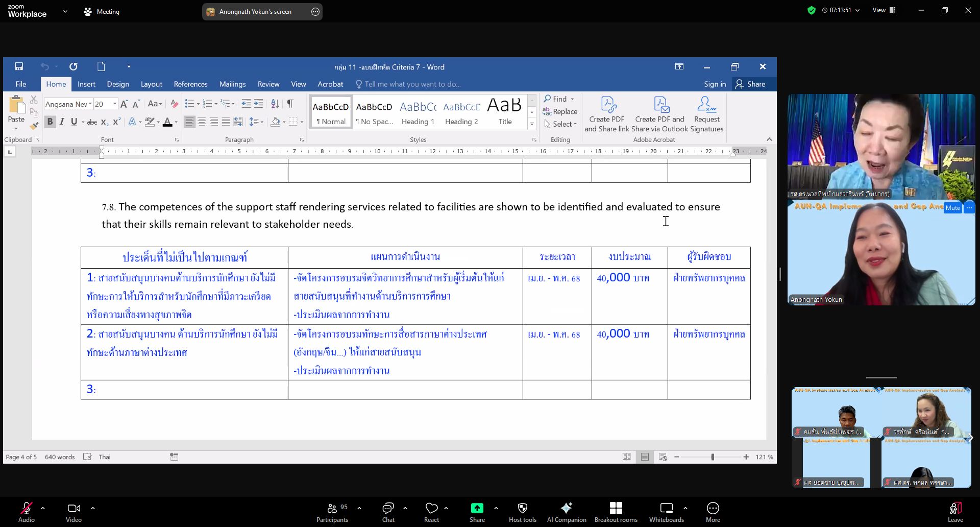
Task: Expand participants options caret
Action: coord(359,508)
